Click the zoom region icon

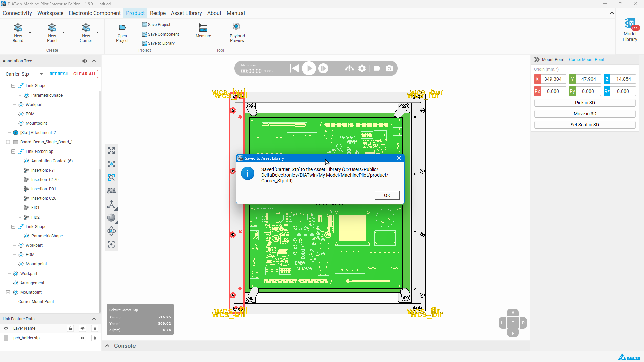point(111,177)
